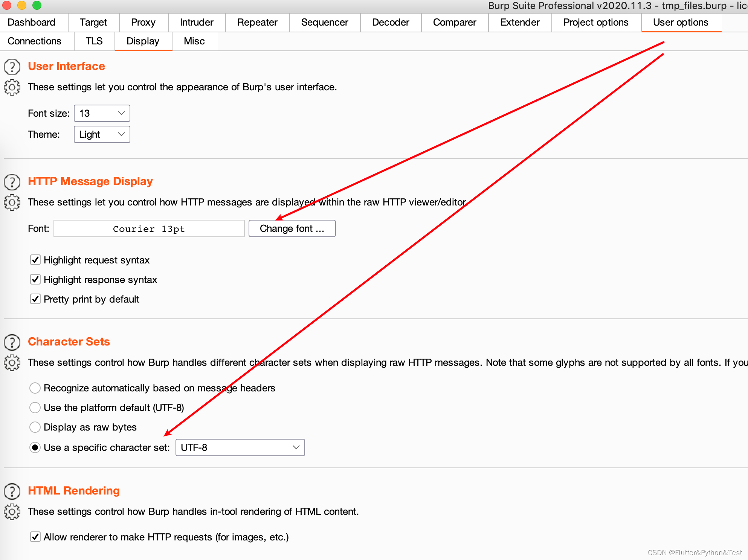Toggle Highlight response syntax checkbox
Image resolution: width=748 pixels, height=560 pixels.
35,279
